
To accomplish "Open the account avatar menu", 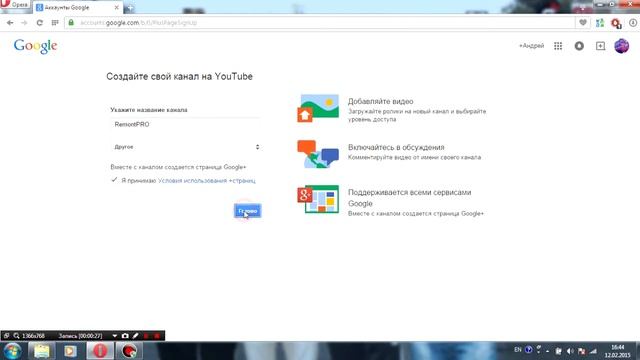I will click(622, 46).
